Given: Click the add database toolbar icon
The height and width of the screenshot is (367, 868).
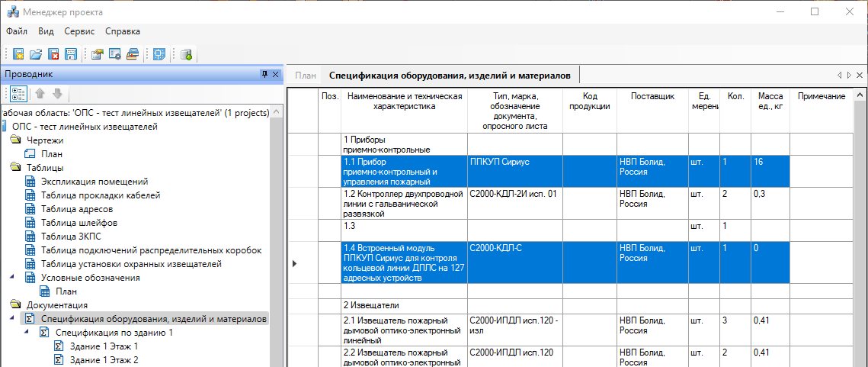Looking at the screenshot, I should click(x=186, y=54).
